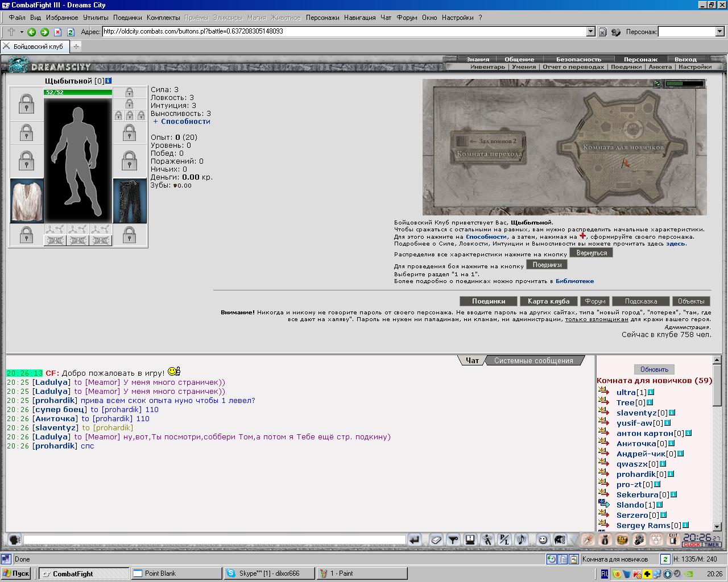Switch to Skype taskbar window
This screenshot has height=582, width=728.
[268, 573]
